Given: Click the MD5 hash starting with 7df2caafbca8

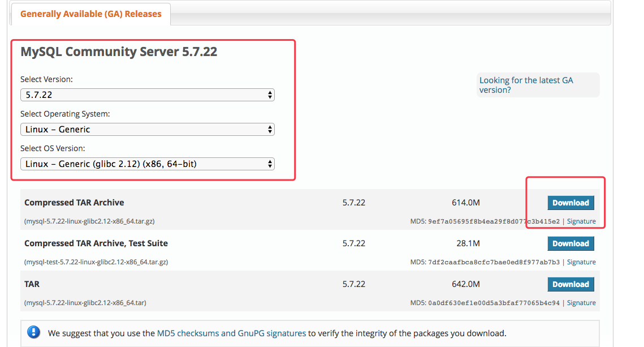Looking at the screenshot, I should [x=494, y=262].
